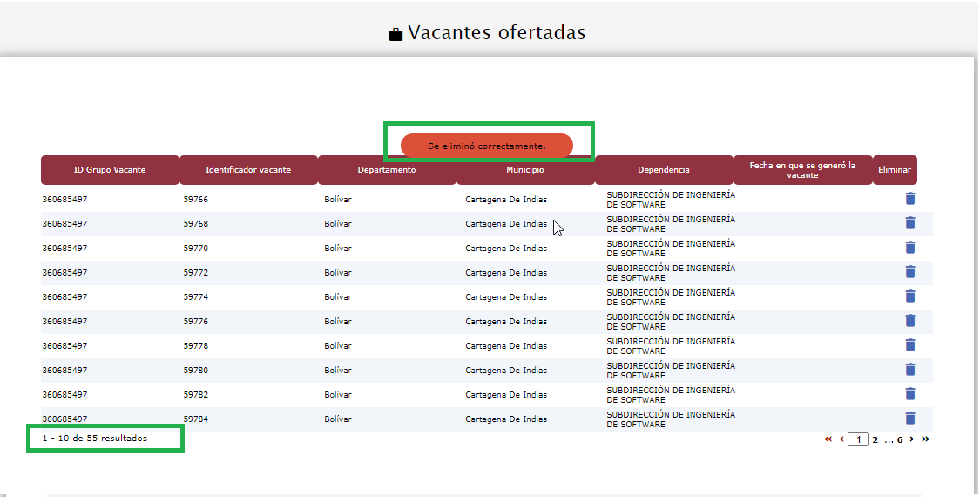Jump to page 6 in pagination

point(900,439)
